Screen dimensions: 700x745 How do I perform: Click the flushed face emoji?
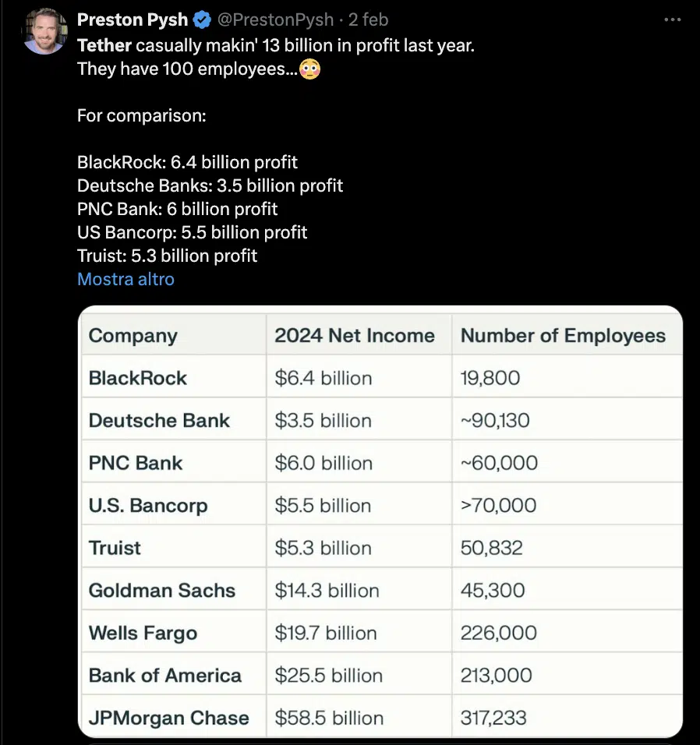click(309, 69)
